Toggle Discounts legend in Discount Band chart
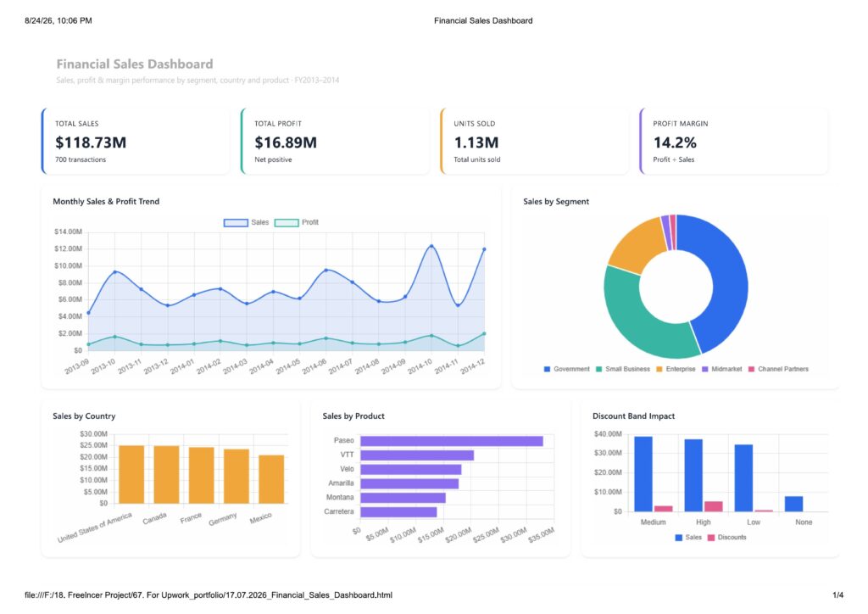This screenshot has height=614, width=868. [x=726, y=538]
